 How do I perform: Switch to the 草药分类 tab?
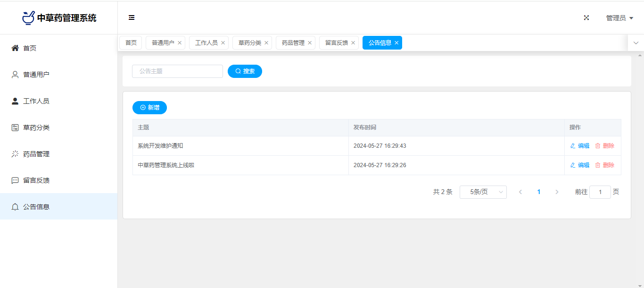249,43
